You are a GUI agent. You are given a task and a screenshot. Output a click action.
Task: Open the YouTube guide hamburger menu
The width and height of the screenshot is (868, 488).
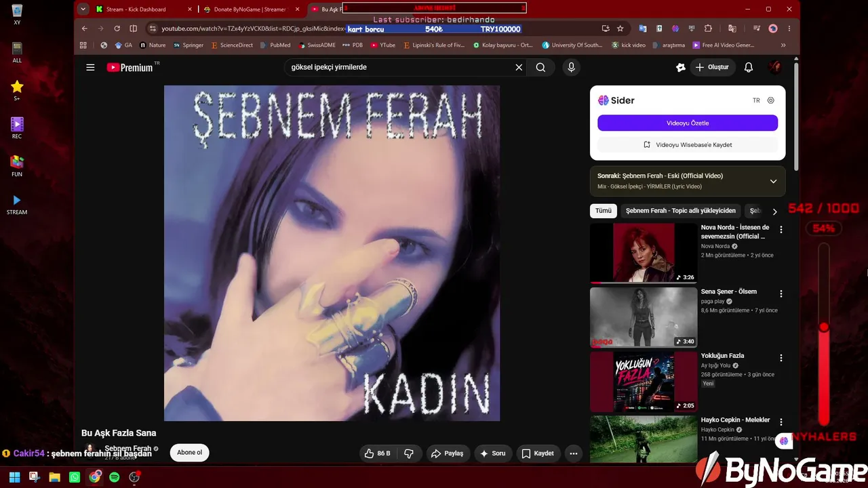click(x=90, y=67)
